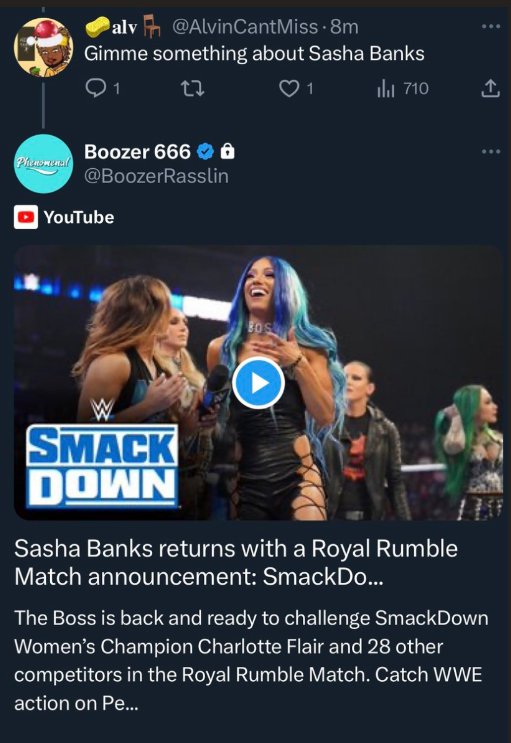Open the YouTube source icon
The width and height of the screenshot is (511, 743).
[x=26, y=217]
